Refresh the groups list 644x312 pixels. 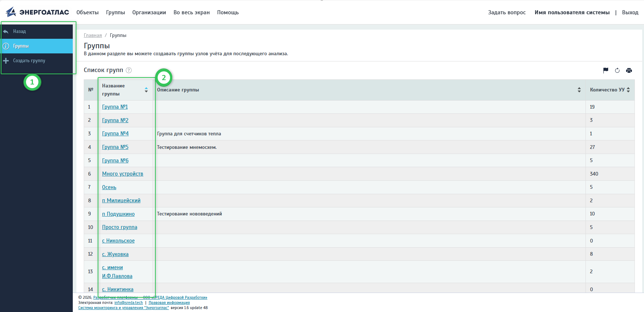pyautogui.click(x=617, y=70)
